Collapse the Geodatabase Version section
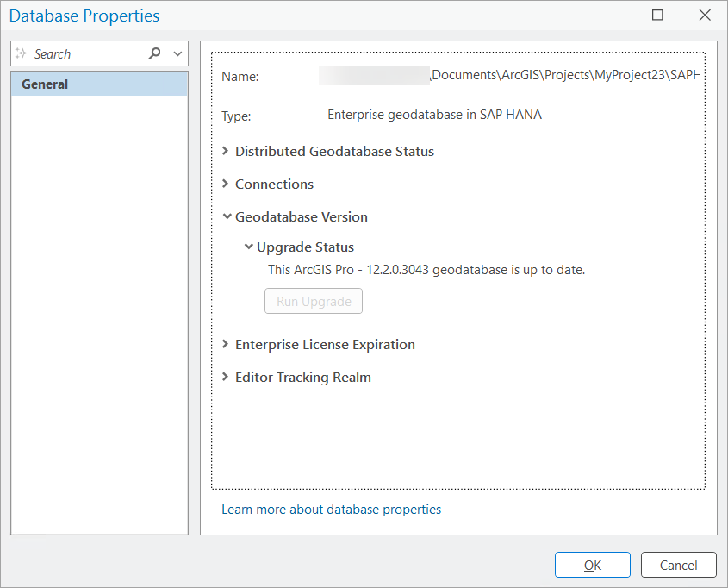 pos(227,216)
